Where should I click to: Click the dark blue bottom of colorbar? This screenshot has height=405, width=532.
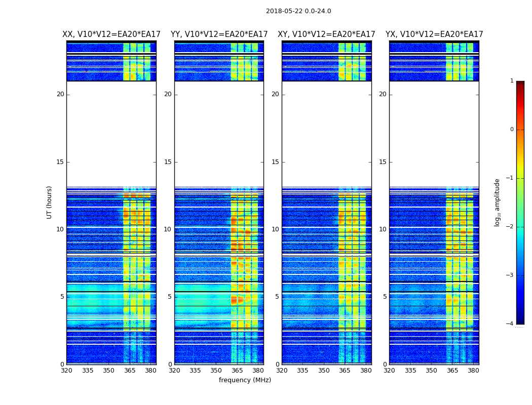pyautogui.click(x=520, y=320)
